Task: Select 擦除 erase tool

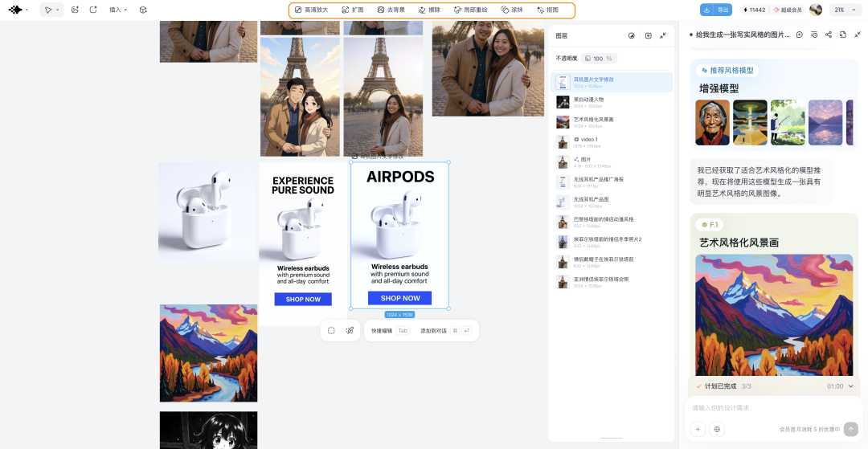Action: click(x=429, y=10)
